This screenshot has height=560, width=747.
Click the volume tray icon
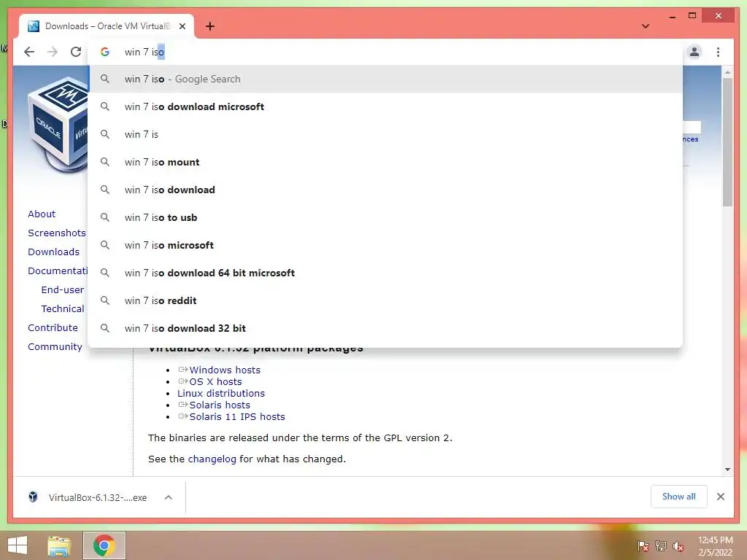click(678, 546)
